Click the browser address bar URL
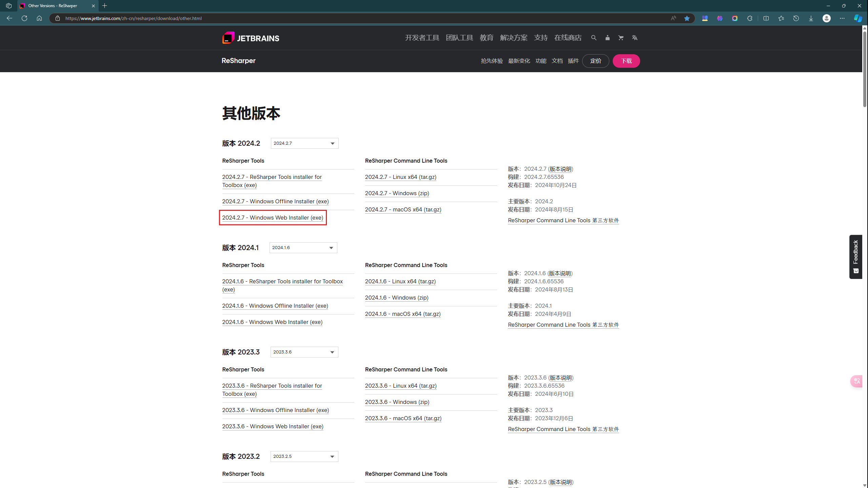Screen dimensions: 868x488 coord(134,18)
